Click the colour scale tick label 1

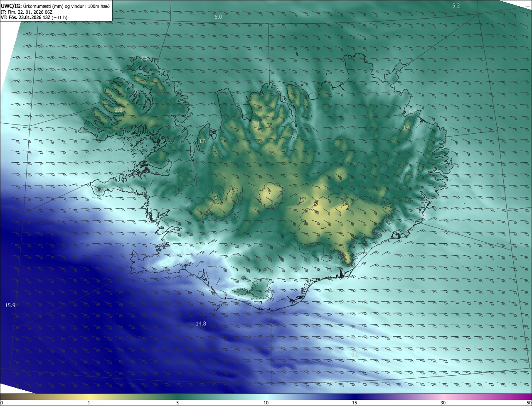(89, 403)
